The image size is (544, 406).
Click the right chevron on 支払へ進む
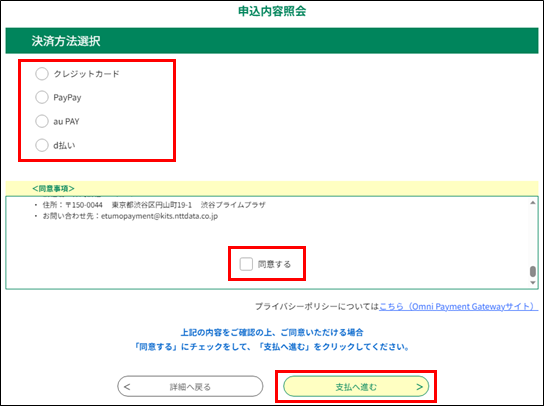(x=419, y=387)
